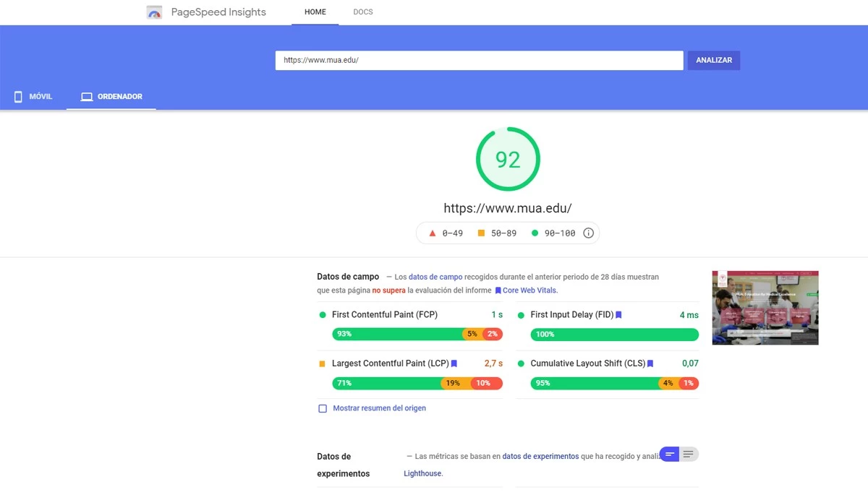The width and height of the screenshot is (868, 495).
Task: Click the CLS value 0,07
Action: tap(690, 363)
